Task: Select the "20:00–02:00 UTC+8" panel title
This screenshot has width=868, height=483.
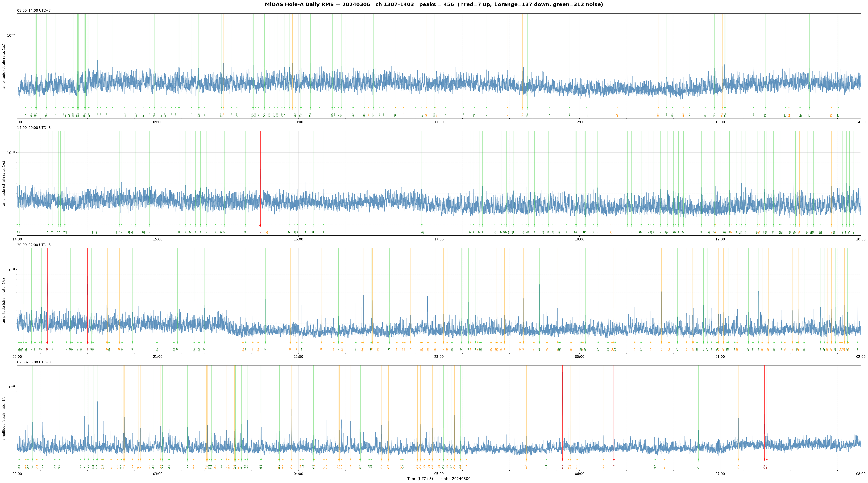Action: (34, 245)
